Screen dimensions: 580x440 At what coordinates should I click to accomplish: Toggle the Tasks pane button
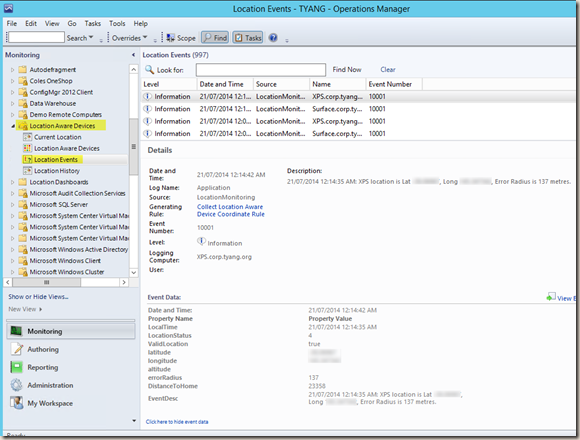coord(248,38)
